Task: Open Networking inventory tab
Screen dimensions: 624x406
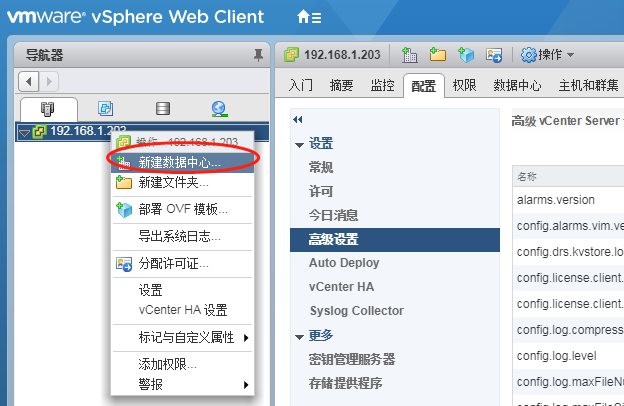Action: coord(219,109)
